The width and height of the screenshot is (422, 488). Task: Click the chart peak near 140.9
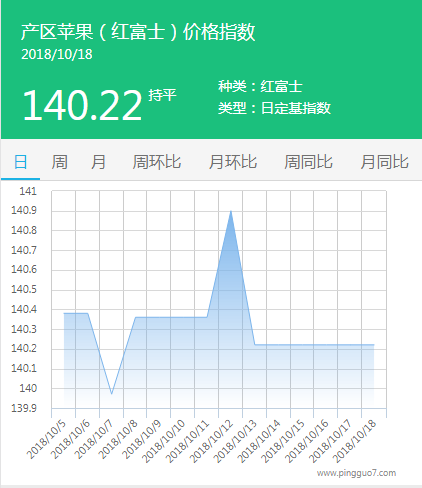pos(231,211)
